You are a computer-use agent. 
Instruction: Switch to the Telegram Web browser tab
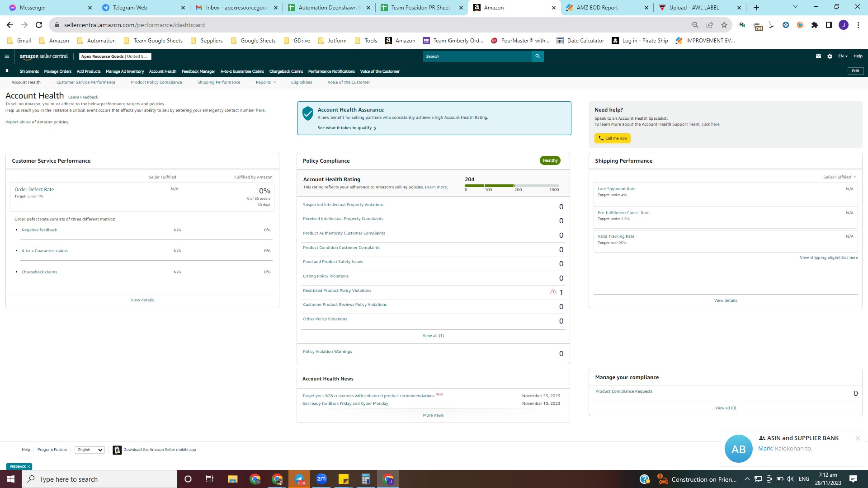143,8
